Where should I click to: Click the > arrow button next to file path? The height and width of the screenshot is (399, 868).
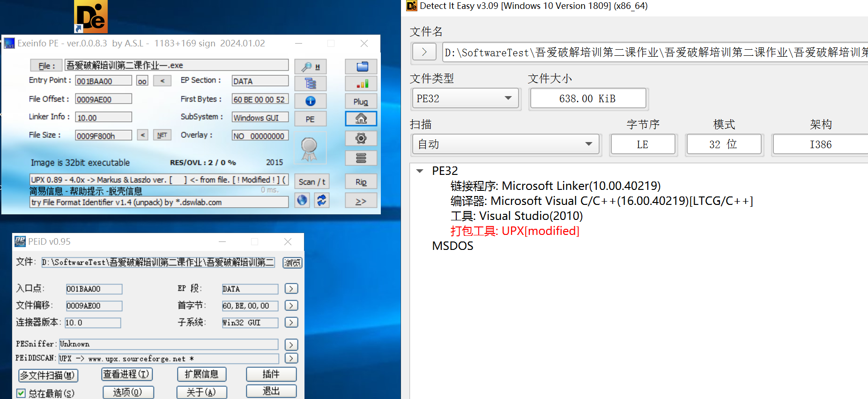coord(424,52)
